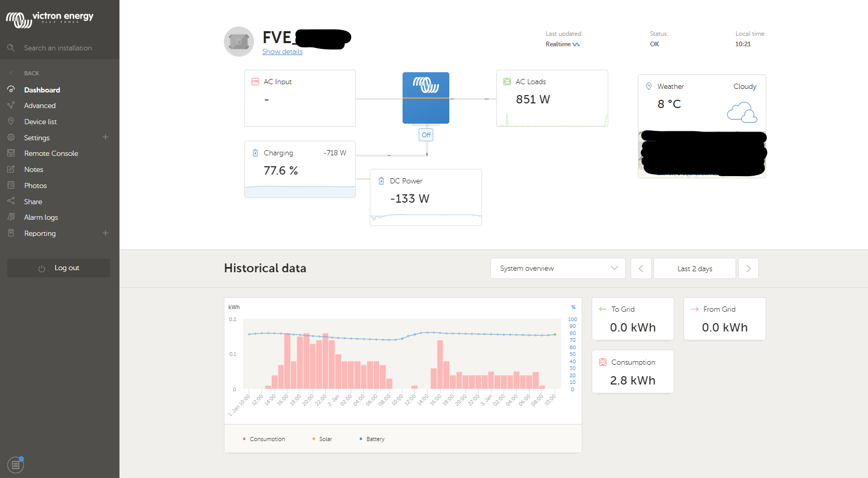Open the notifications icon at the bottom of the sidebar
868x478 pixels.
pos(16,464)
